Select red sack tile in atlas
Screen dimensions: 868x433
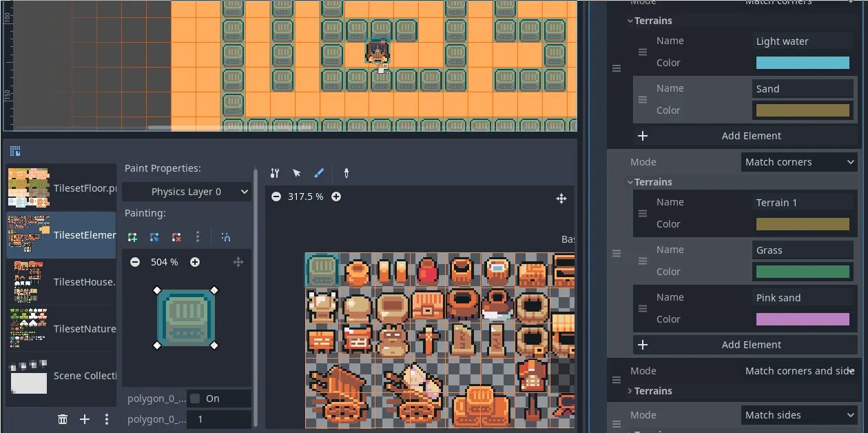click(428, 271)
